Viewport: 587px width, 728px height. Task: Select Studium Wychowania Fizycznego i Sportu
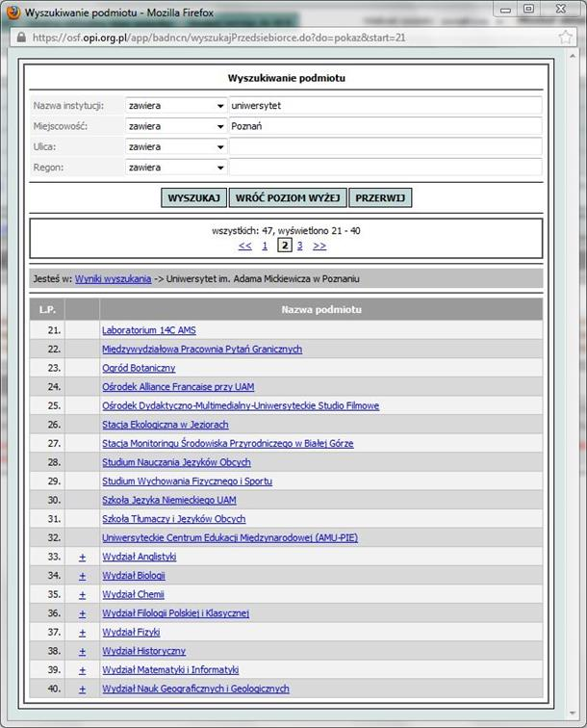point(187,481)
